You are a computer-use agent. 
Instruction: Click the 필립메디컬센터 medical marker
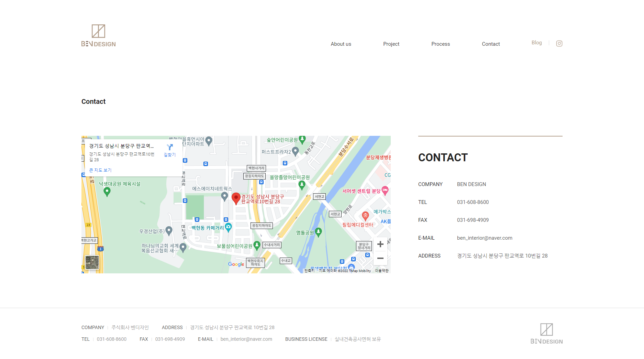[365, 216]
